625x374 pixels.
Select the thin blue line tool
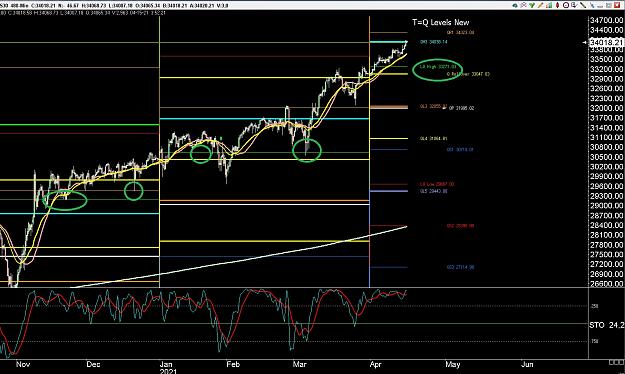click(x=592, y=6)
